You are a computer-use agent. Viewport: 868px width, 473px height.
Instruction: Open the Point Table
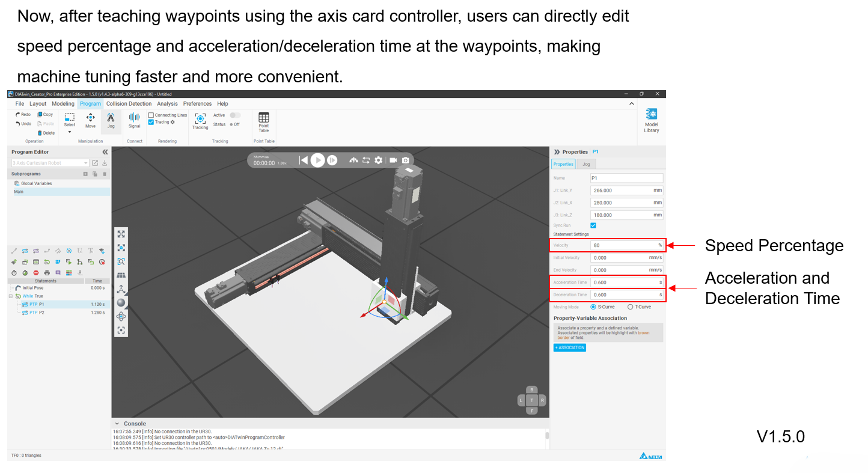[264, 122]
